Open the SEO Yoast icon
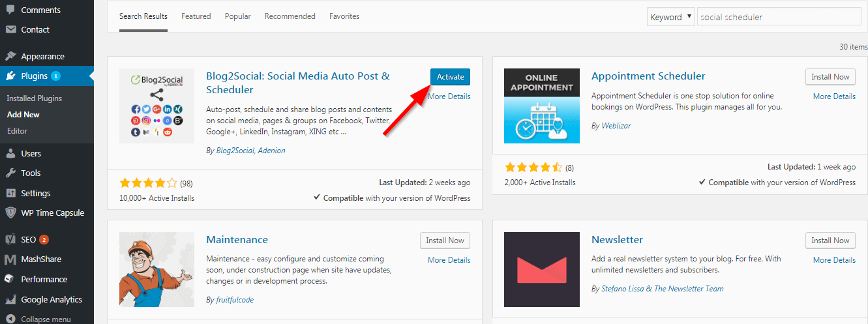868x324 pixels. click(10, 239)
